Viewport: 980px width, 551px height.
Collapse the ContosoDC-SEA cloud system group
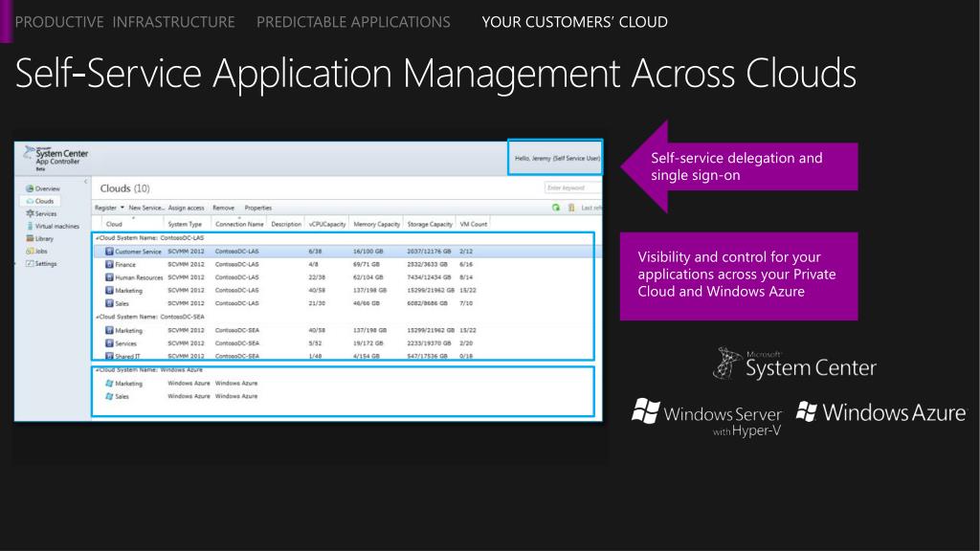tap(97, 317)
